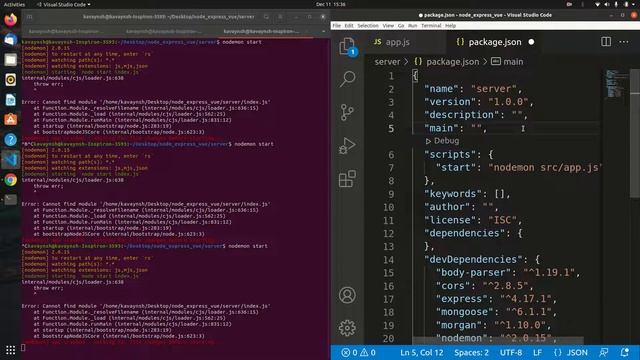
Task: Open the Go menu
Action: 401,26
